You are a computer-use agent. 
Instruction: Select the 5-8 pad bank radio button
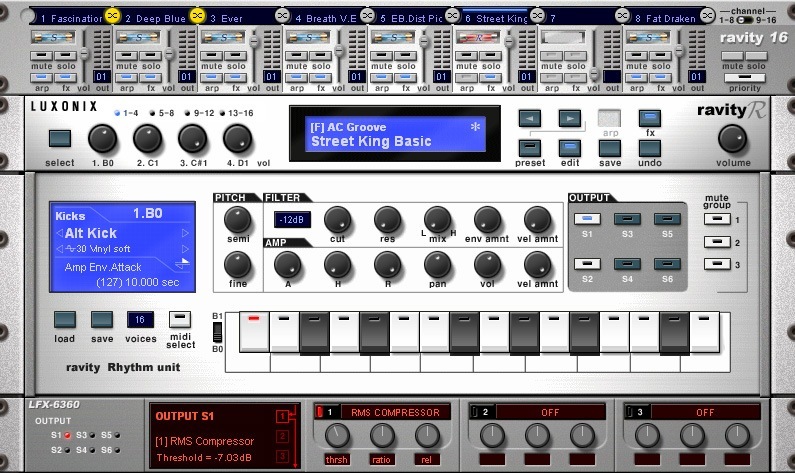pyautogui.click(x=152, y=113)
